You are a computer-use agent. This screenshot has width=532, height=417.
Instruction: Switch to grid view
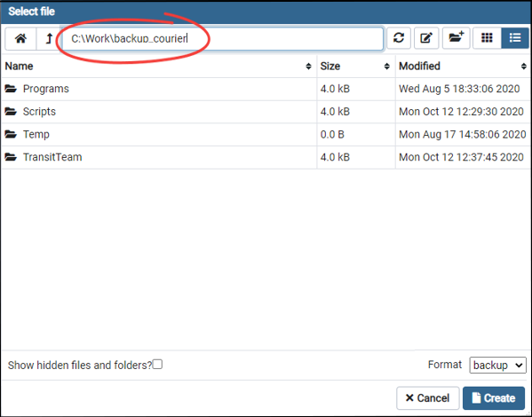point(487,38)
